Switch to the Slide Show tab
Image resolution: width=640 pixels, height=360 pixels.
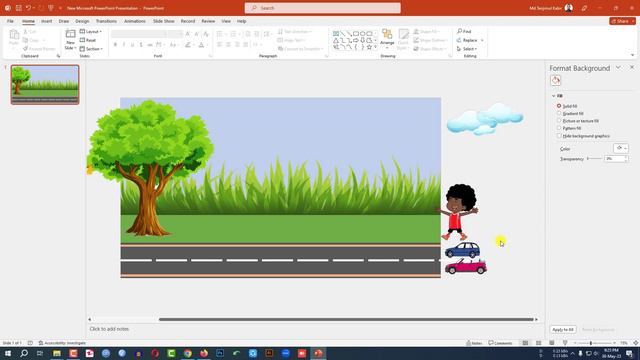[x=164, y=21]
